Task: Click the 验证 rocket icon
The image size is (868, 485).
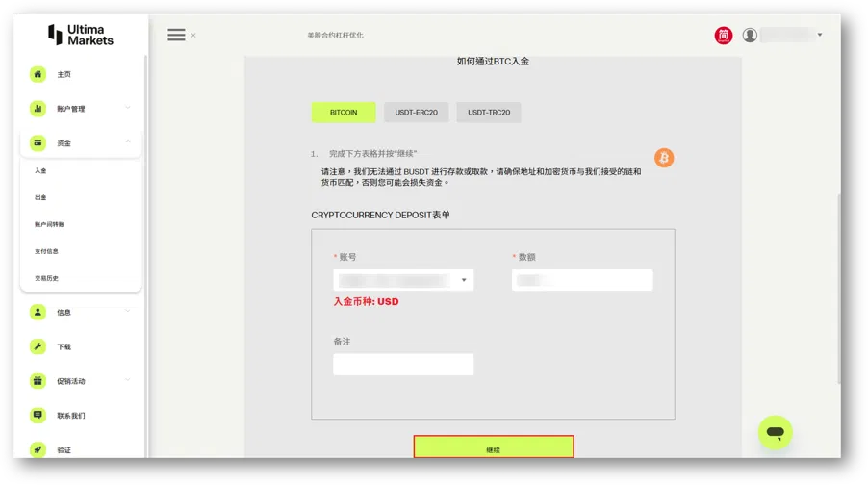Action: tap(38, 449)
